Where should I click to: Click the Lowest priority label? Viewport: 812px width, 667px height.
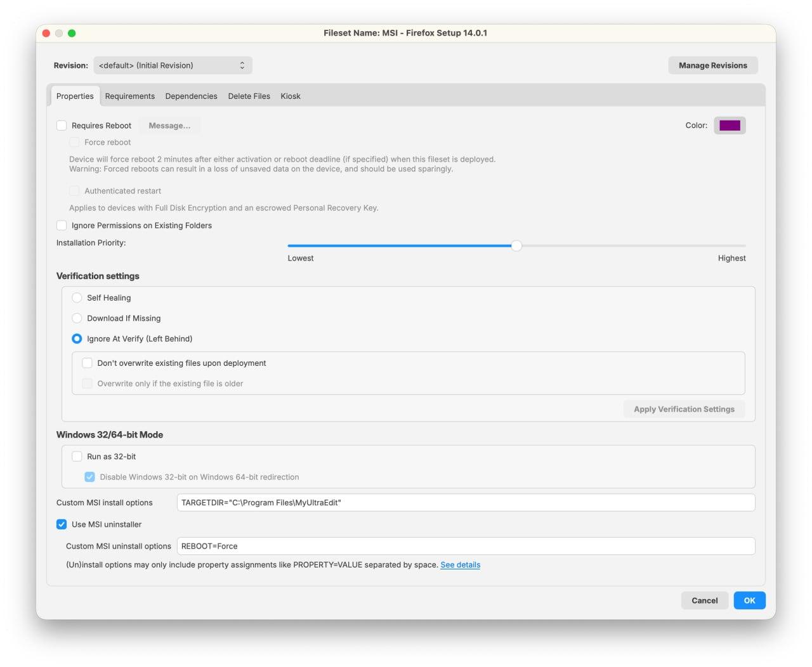click(x=301, y=258)
